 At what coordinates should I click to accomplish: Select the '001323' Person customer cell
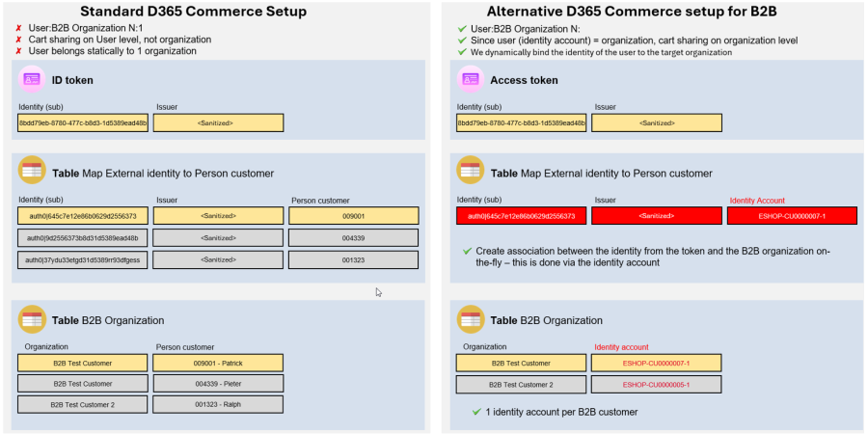pyautogui.click(x=354, y=259)
